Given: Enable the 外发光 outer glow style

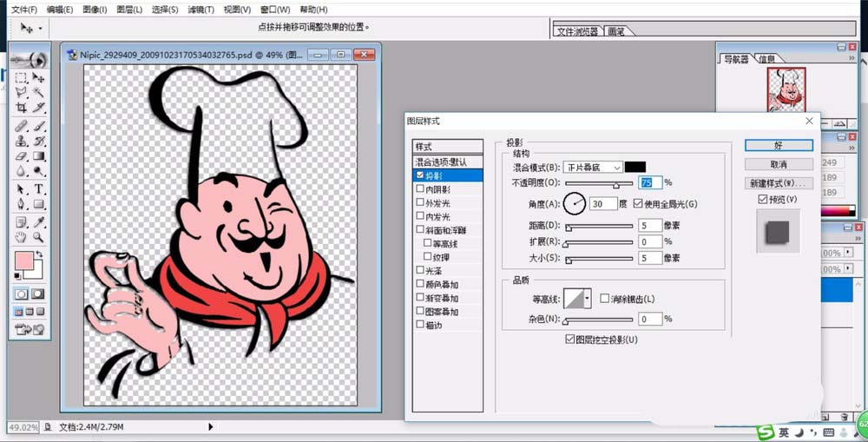Looking at the screenshot, I should (x=420, y=202).
